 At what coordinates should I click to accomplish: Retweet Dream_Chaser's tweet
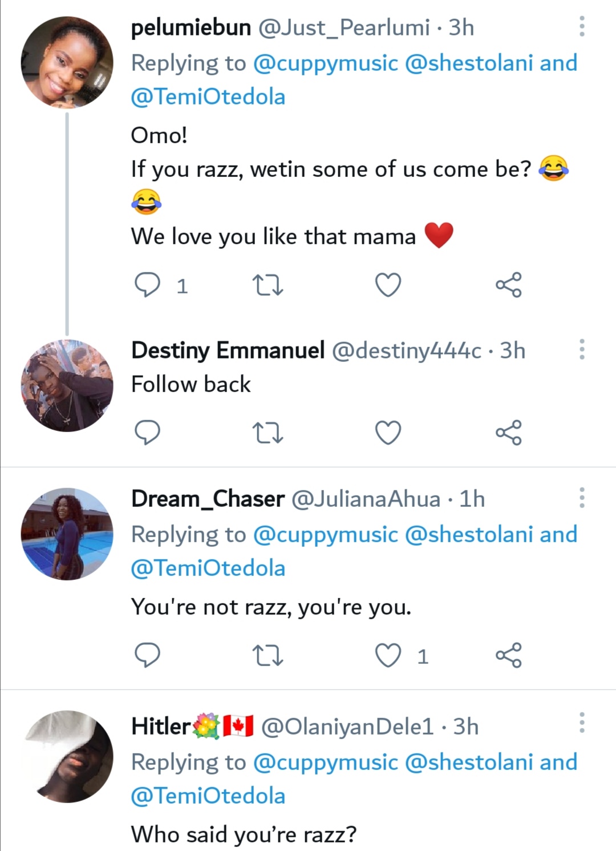pos(268,655)
